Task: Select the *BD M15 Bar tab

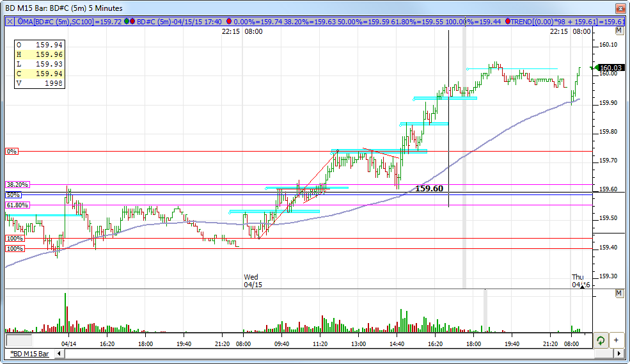Action: point(29,354)
